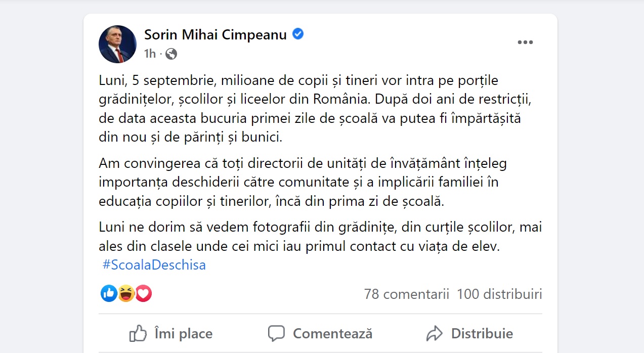The width and height of the screenshot is (644, 353).
Task: Open the #ScoalaDeschisa hashtag link
Action: point(154,265)
